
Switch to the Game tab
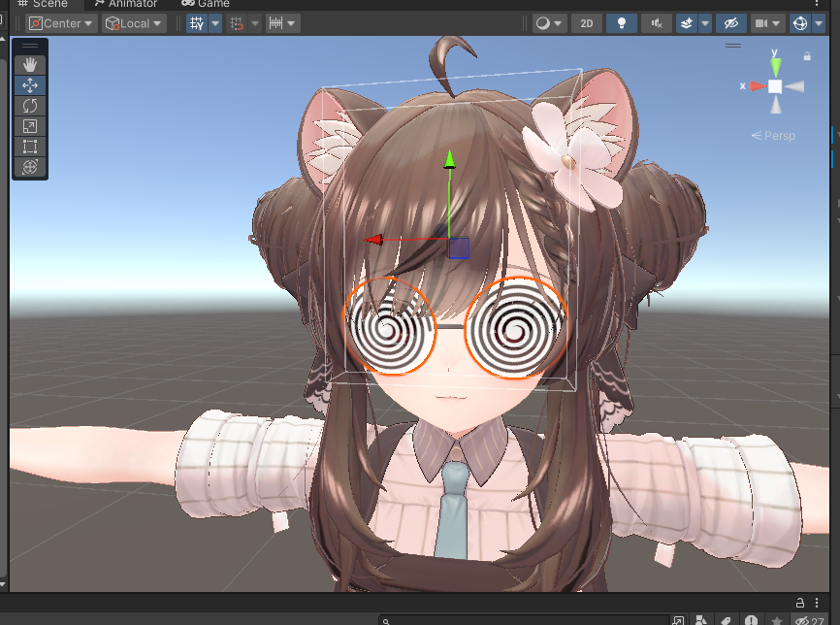(206, 3)
